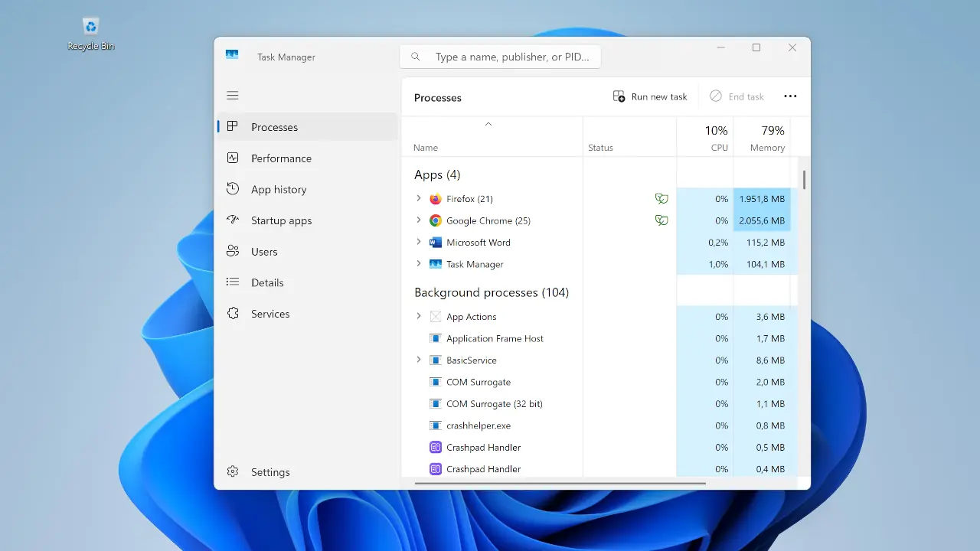Click the Task Manager process row icon
Image resolution: width=980 pixels, height=551 pixels.
pos(435,264)
